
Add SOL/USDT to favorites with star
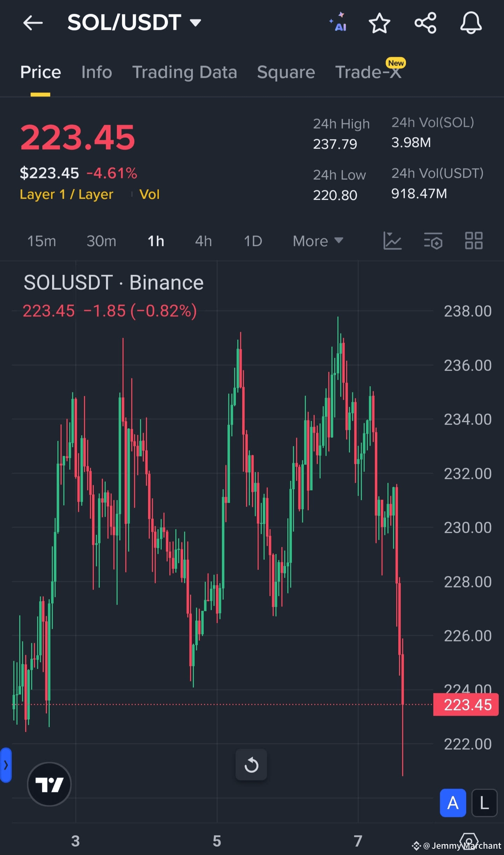[x=379, y=23]
